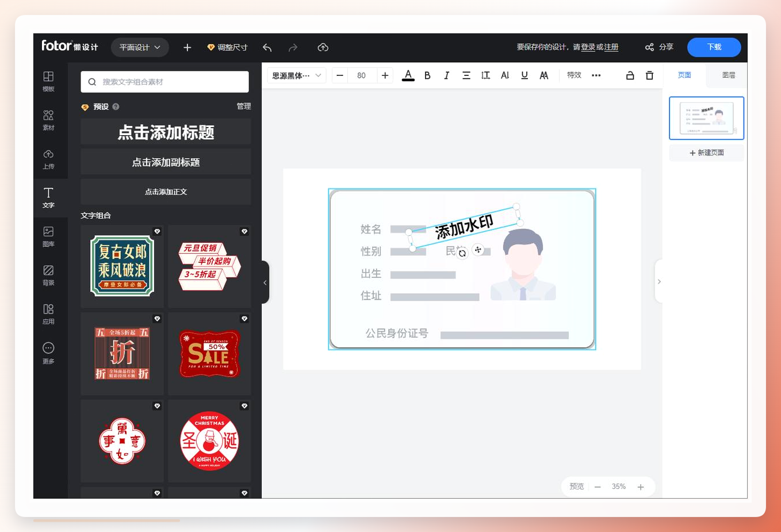The image size is (781, 532).
Task: Open the text color picker
Action: coord(408,75)
